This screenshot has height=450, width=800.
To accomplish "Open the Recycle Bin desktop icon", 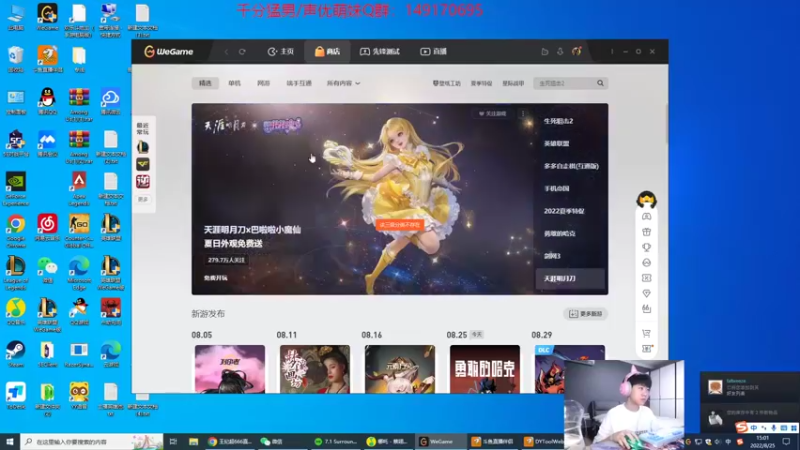I will pos(16,59).
